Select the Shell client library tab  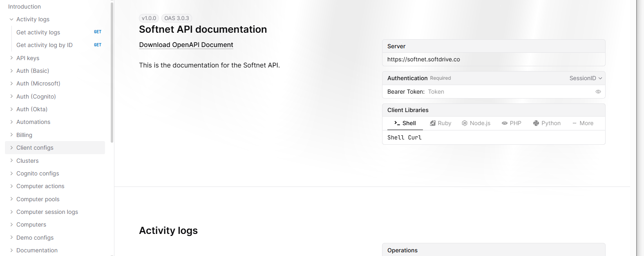click(405, 123)
